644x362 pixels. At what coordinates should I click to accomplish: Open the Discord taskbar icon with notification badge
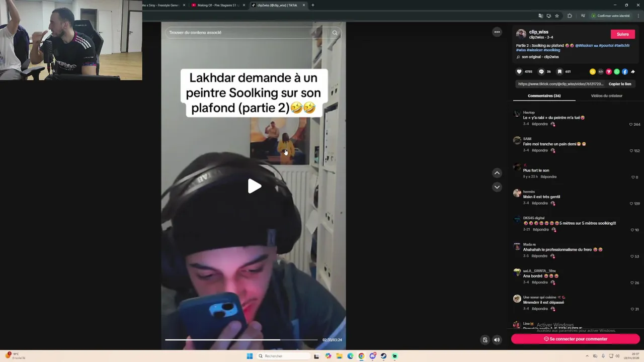coord(372,356)
